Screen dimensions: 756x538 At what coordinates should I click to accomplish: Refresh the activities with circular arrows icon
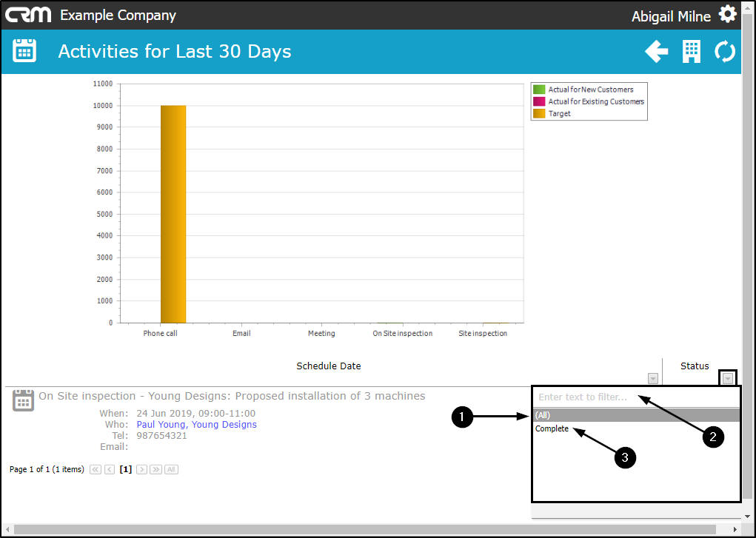tap(725, 51)
